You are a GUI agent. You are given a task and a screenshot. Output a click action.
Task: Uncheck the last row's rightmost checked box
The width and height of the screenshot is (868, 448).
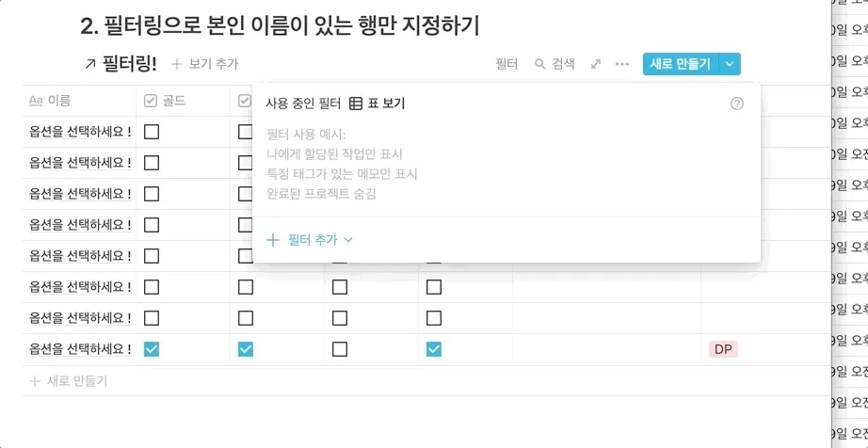434,349
